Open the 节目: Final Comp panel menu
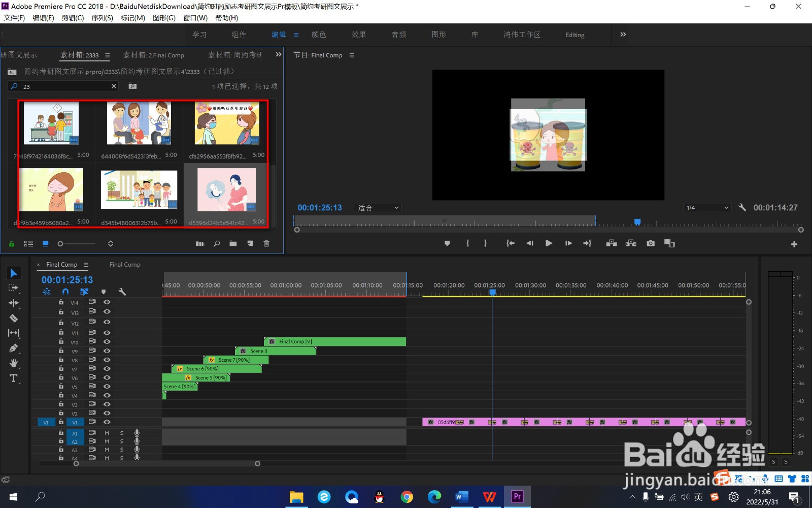The height and width of the screenshot is (508, 812). [x=352, y=55]
